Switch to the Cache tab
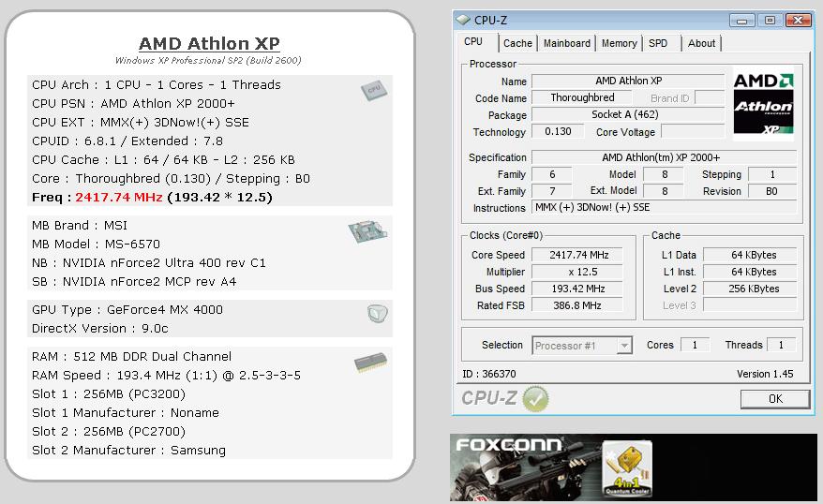Viewport: 823px width, 504px height. [x=517, y=43]
